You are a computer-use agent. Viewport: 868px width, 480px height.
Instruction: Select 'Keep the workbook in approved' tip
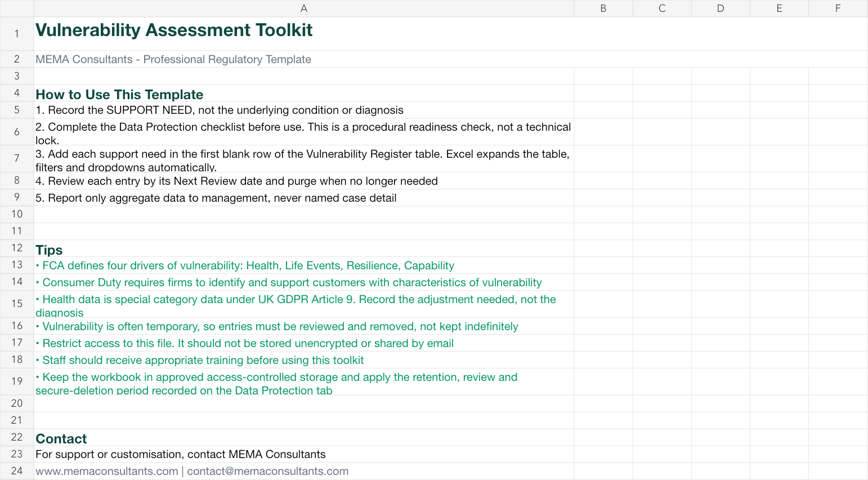(x=304, y=381)
